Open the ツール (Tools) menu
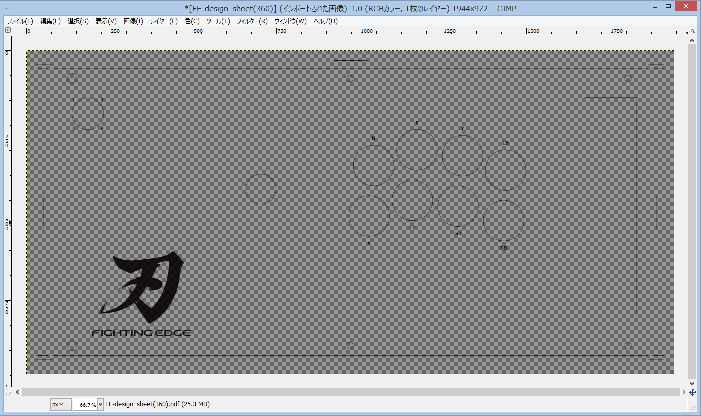This screenshot has width=701, height=416. [x=215, y=20]
